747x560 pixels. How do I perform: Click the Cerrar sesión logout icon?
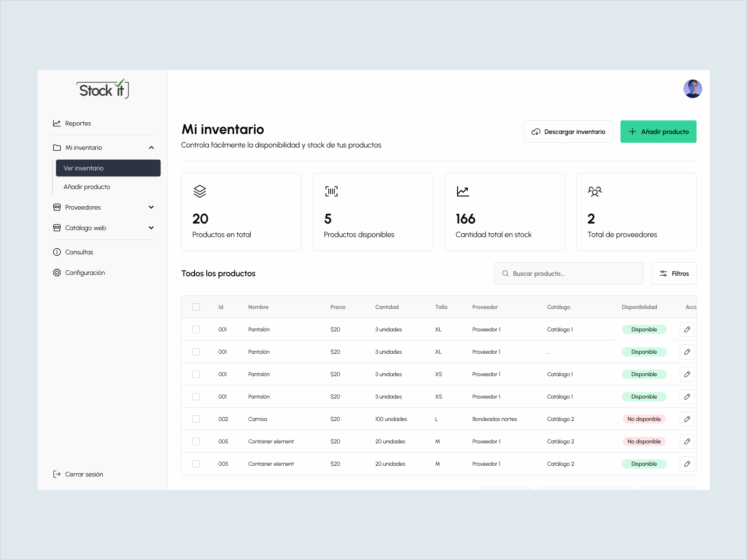pos(56,474)
